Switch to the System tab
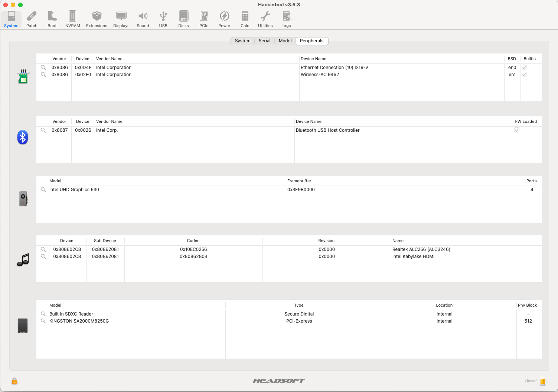The width and height of the screenshot is (558, 392). tap(243, 41)
